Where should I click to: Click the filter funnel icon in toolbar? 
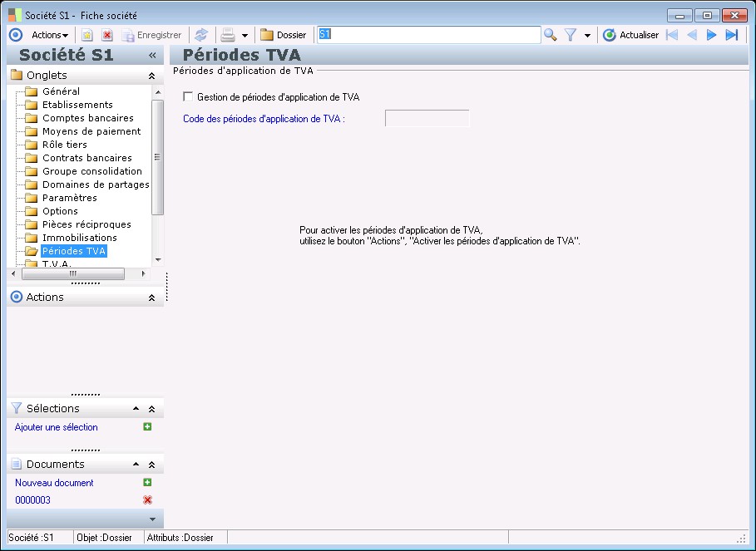tap(571, 35)
